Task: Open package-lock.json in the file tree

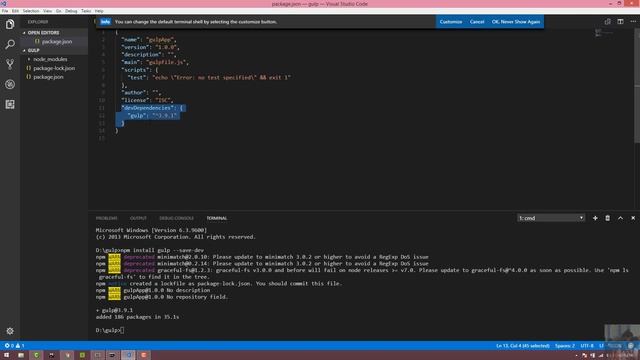Action: tap(54, 68)
